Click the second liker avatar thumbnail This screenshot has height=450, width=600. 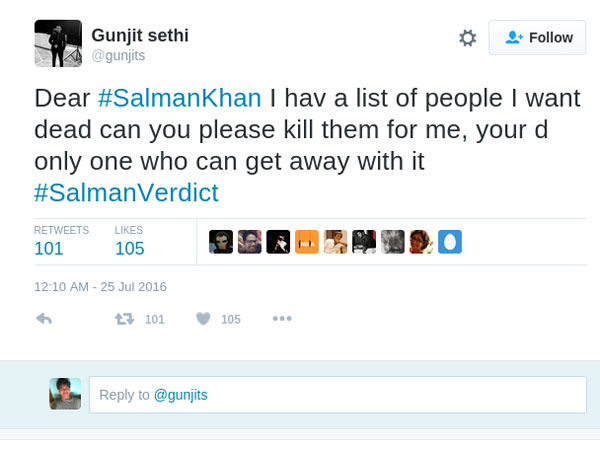250,242
